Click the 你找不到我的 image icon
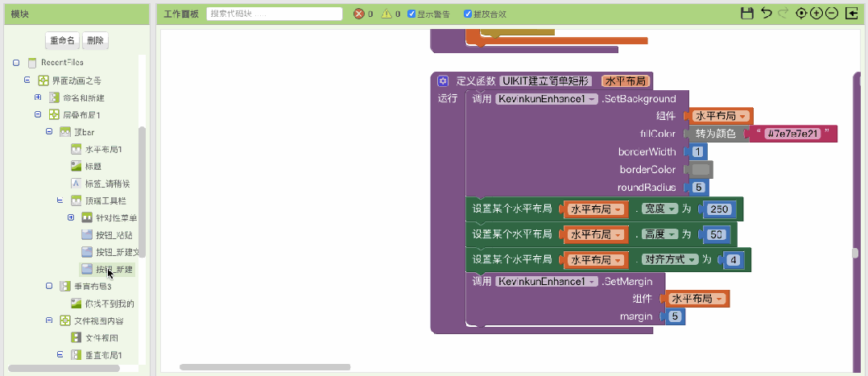Viewport: 868px width, 376px height. [x=76, y=304]
